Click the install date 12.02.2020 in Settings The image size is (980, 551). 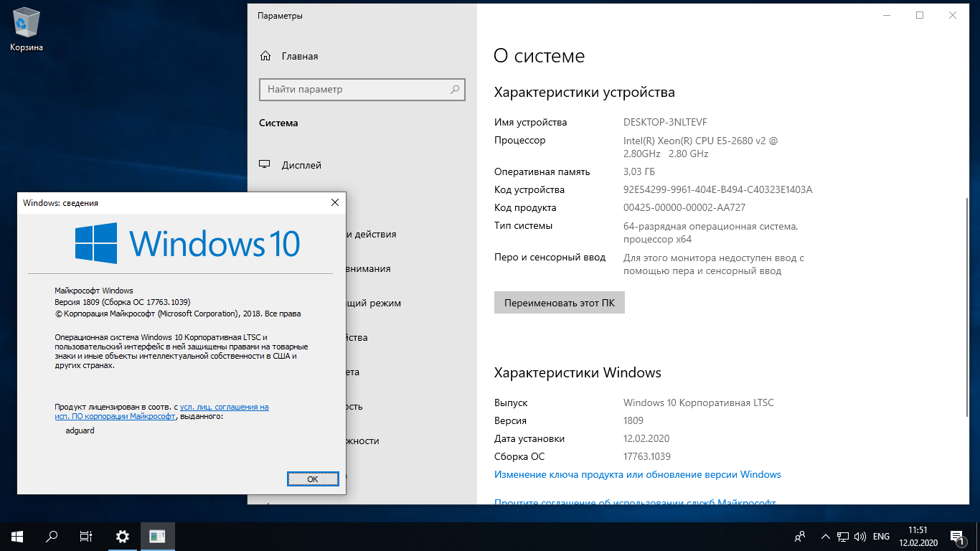tap(646, 438)
